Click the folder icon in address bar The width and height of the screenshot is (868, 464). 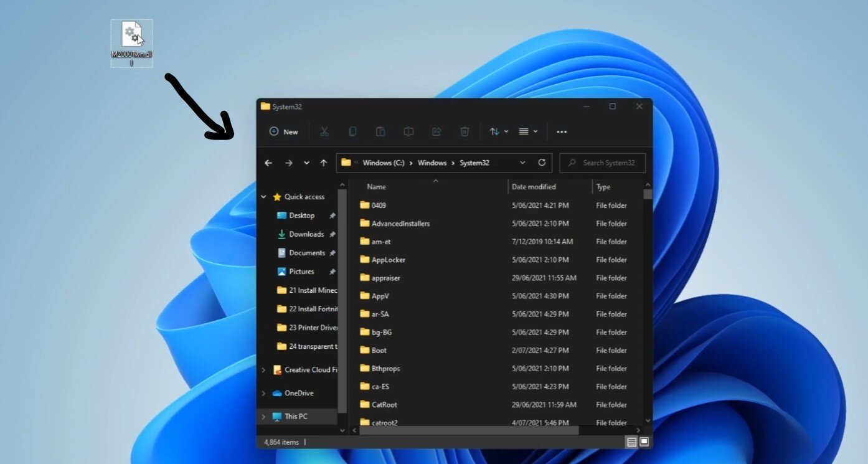pos(346,163)
